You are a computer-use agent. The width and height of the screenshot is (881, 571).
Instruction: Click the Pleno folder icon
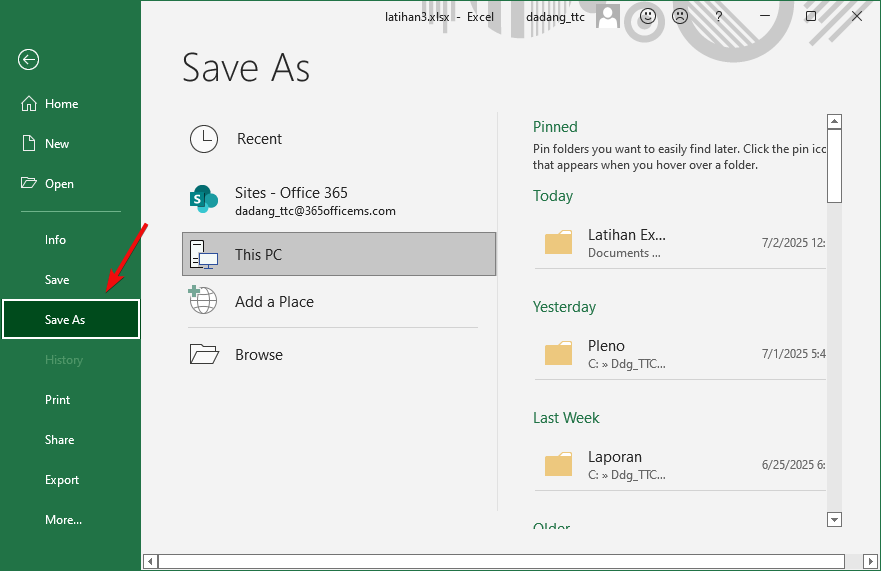pos(558,354)
